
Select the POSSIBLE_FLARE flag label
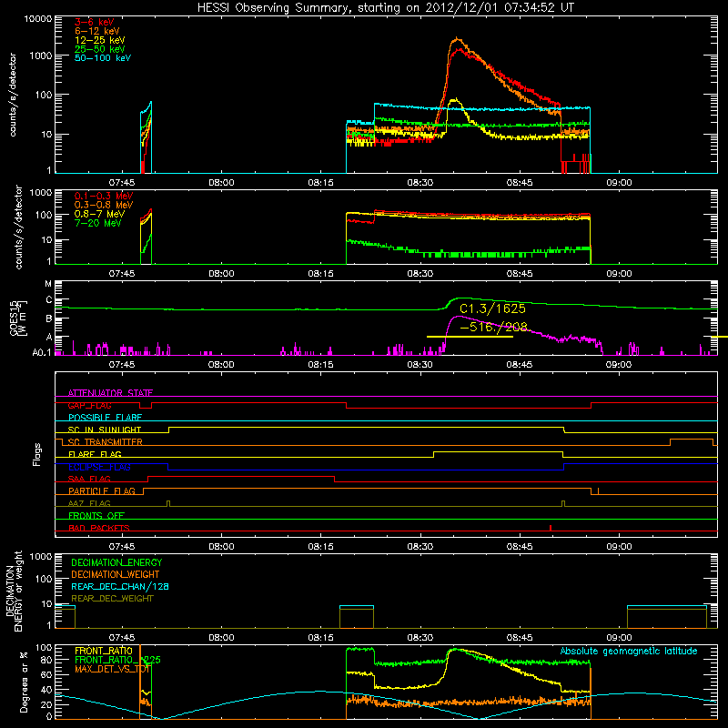tap(105, 418)
